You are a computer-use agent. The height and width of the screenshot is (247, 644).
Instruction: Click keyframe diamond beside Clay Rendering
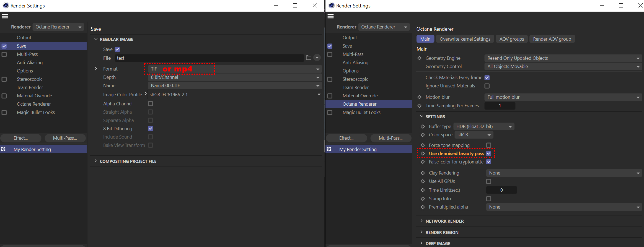[x=423, y=173]
